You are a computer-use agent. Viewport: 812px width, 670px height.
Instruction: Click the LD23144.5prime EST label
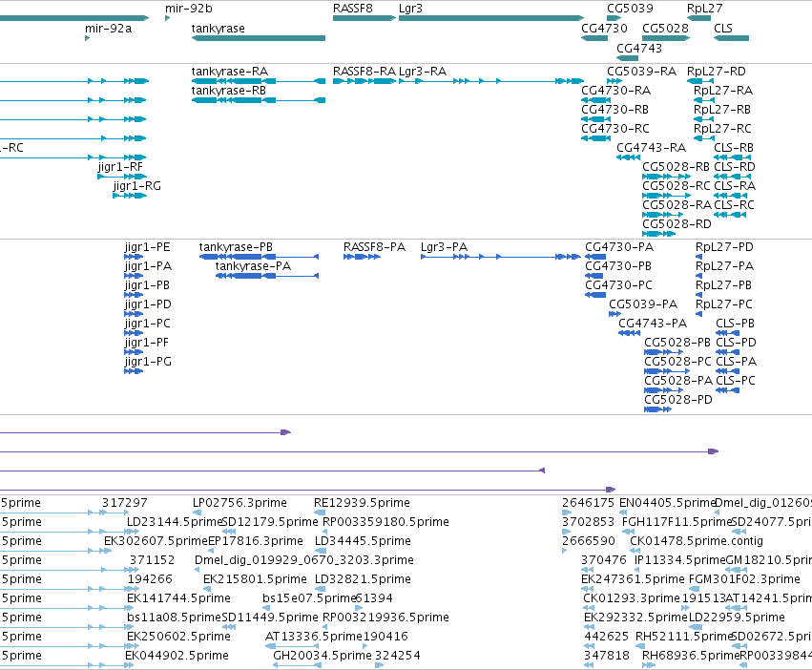click(174, 522)
